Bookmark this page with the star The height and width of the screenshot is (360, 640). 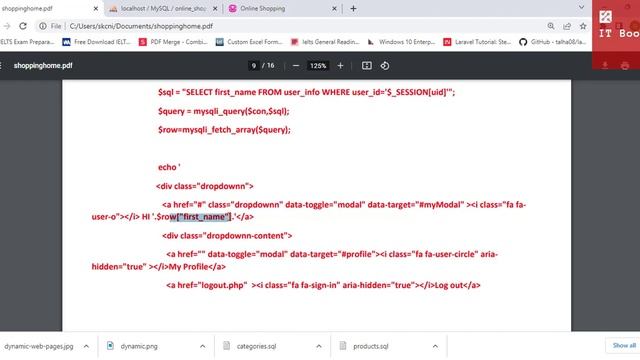583,26
